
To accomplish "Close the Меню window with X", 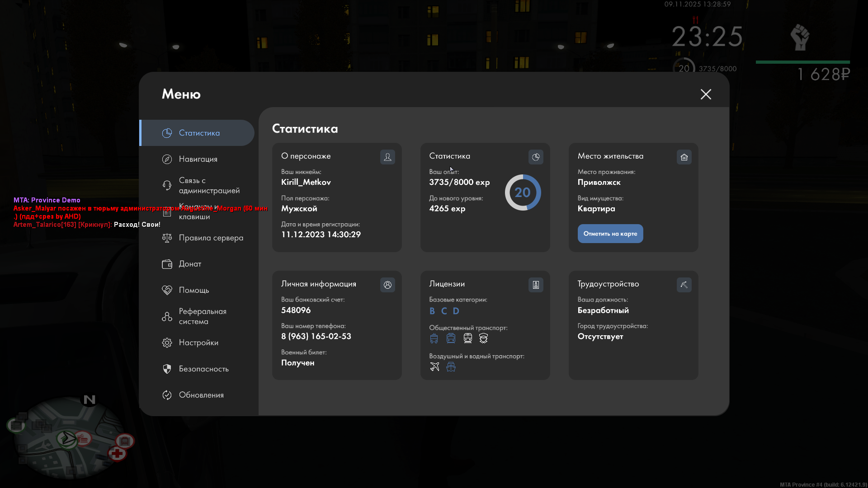I will coord(706,94).
